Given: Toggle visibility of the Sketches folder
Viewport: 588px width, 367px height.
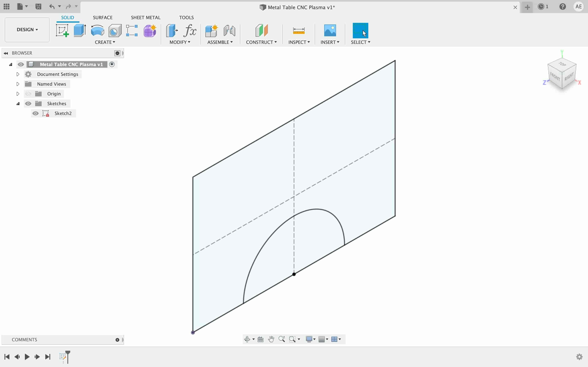Looking at the screenshot, I should (28, 103).
